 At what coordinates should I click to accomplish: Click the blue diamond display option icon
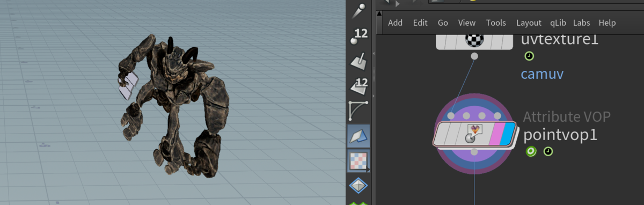pos(358,186)
